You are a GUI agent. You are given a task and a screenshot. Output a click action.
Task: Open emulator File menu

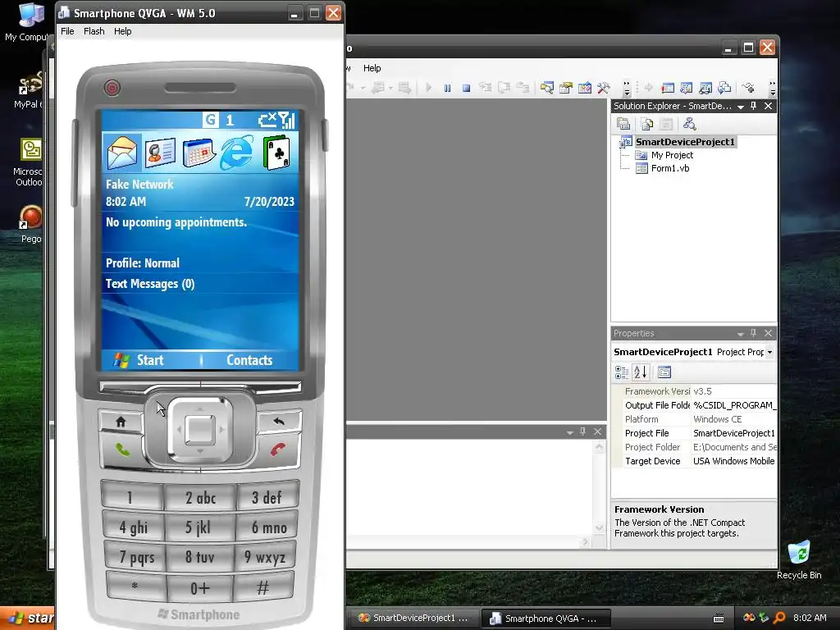(x=67, y=31)
